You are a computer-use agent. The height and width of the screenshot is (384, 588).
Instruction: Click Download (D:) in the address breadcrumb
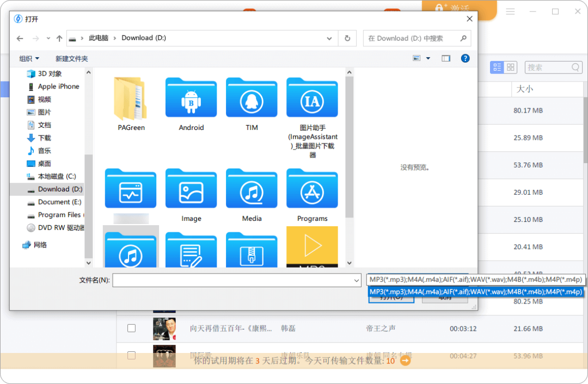(x=144, y=38)
